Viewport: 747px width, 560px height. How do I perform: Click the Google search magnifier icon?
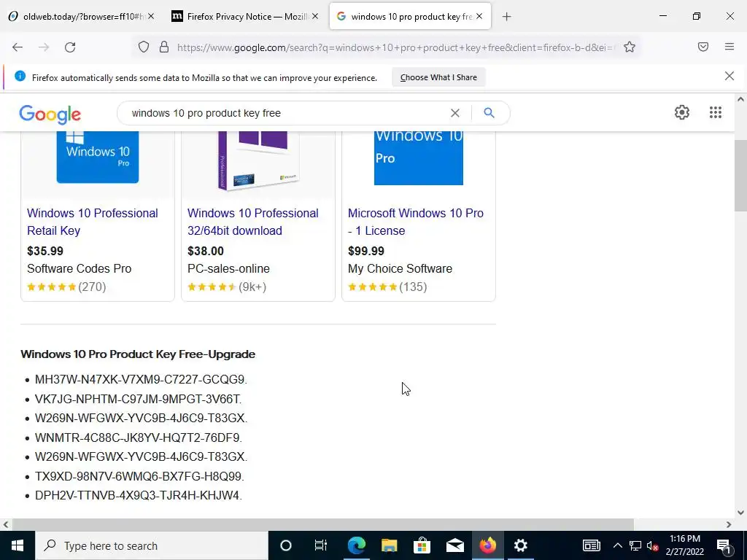[x=489, y=113]
